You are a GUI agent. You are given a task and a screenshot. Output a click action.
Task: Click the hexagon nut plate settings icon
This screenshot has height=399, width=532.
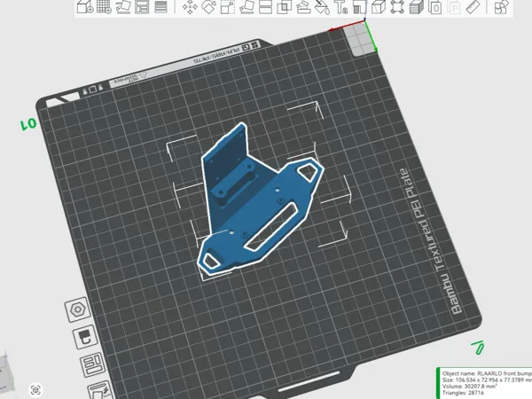[x=78, y=309]
